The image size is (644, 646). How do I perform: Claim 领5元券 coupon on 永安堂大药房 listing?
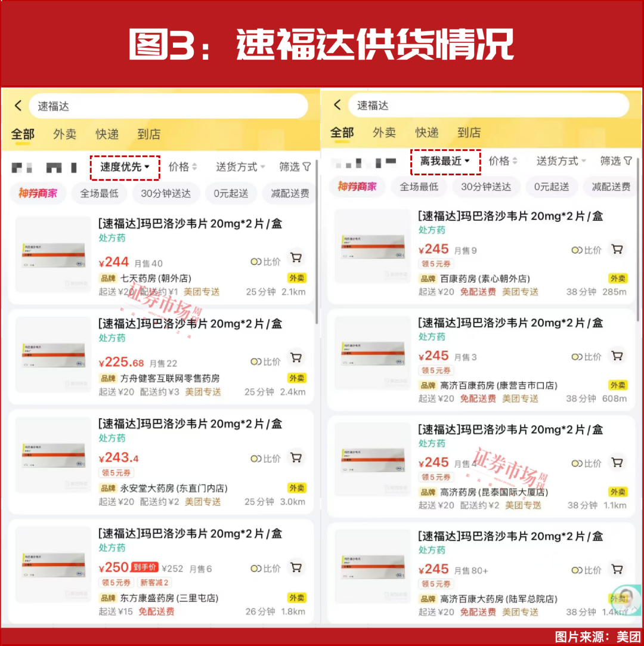pos(116,472)
